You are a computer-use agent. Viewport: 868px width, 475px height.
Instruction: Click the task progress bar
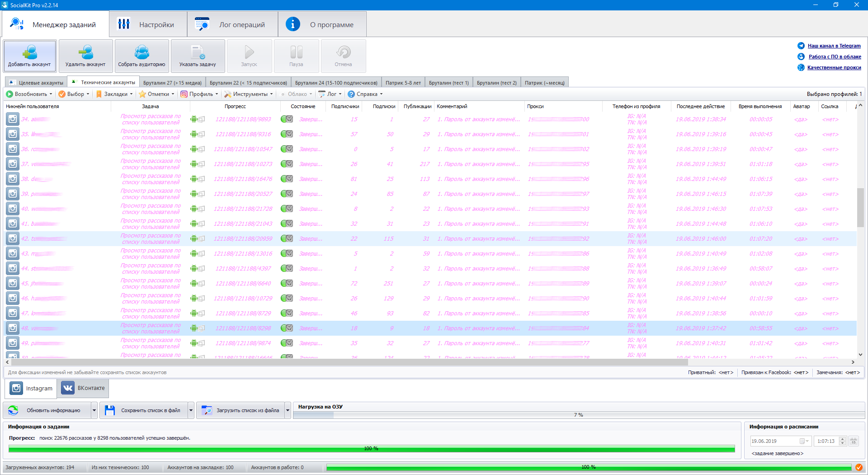(x=372, y=448)
